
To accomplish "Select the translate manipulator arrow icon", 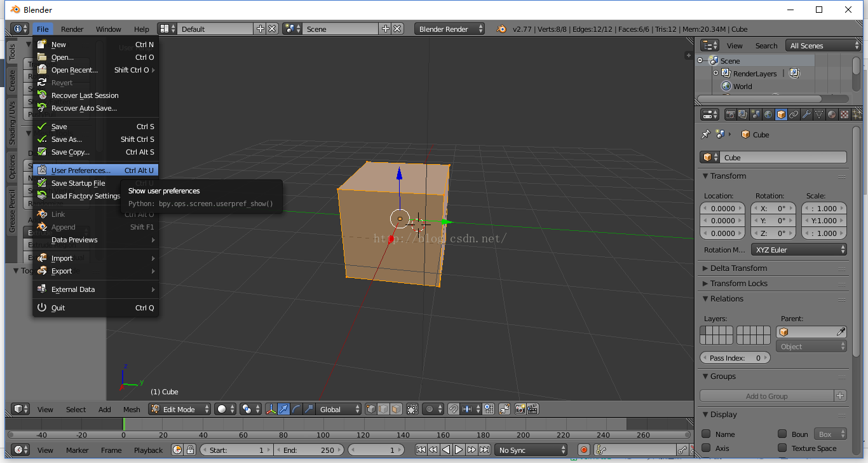I will 283,409.
